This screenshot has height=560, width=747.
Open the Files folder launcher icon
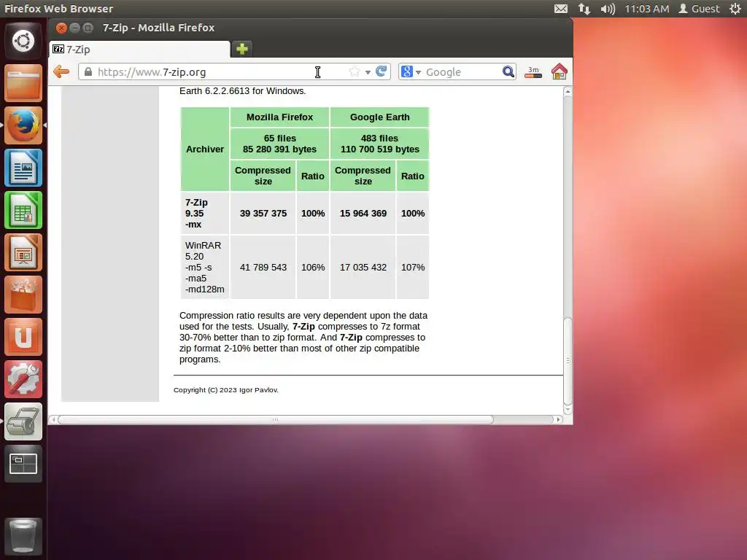[x=23, y=83]
